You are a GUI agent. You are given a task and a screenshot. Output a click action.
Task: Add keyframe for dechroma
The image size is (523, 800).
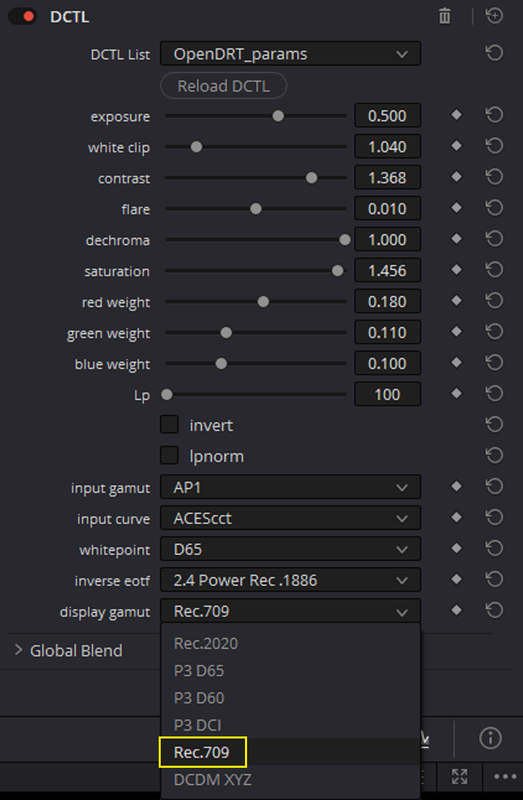pos(457,239)
